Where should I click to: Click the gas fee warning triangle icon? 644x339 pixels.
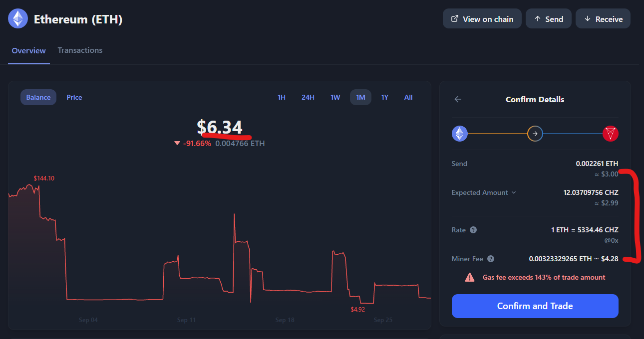470,277
